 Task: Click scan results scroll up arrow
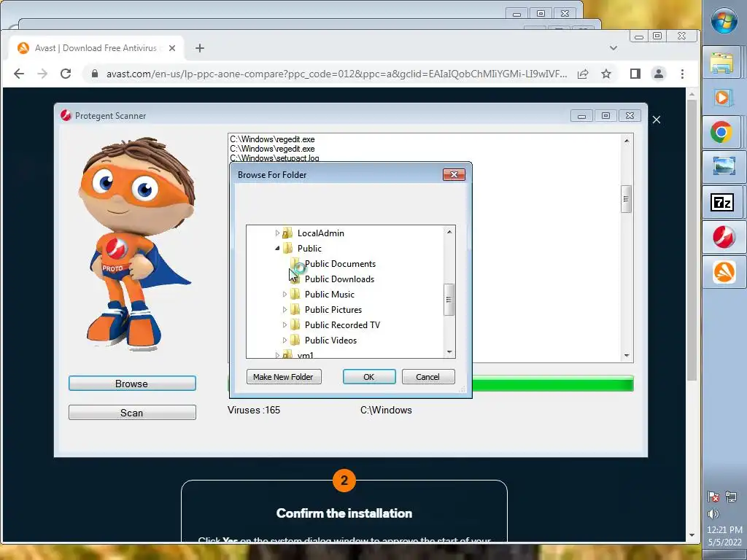(627, 141)
